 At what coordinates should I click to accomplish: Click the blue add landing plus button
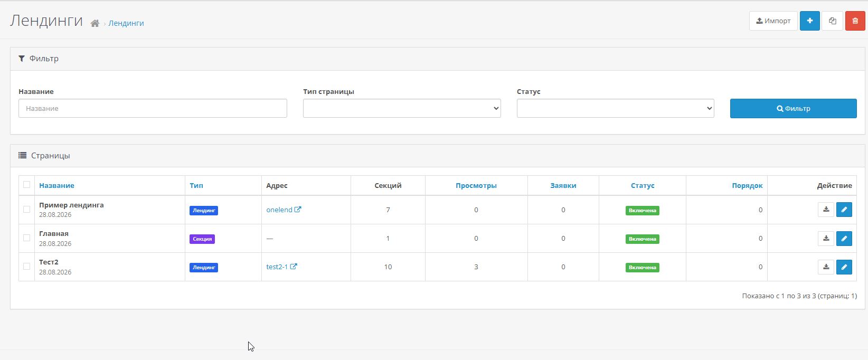(x=809, y=21)
